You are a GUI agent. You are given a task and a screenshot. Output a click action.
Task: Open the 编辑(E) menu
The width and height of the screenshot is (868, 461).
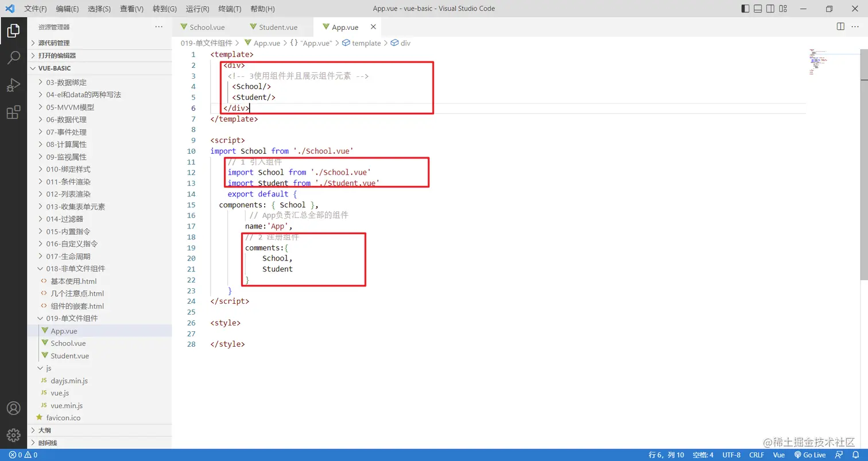68,9
